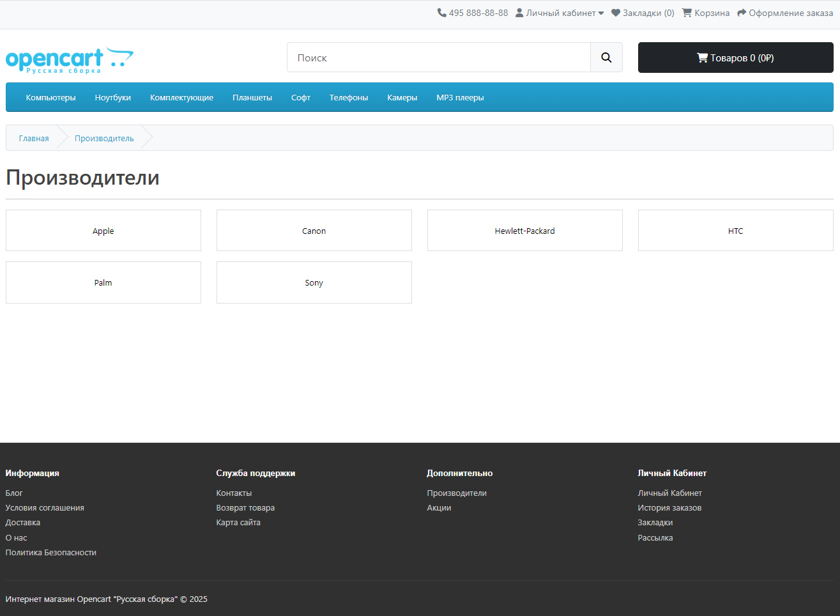840x616 pixels.
Task: View the Sony manufacturer page
Action: coord(314,282)
